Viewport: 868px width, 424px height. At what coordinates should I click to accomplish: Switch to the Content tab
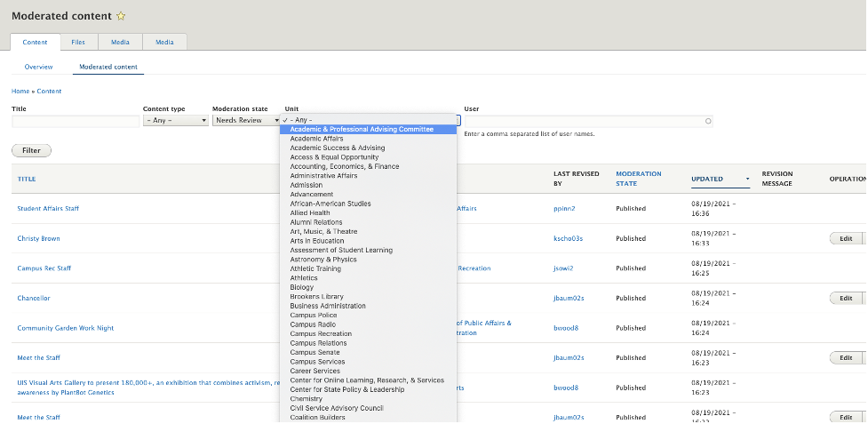point(36,42)
